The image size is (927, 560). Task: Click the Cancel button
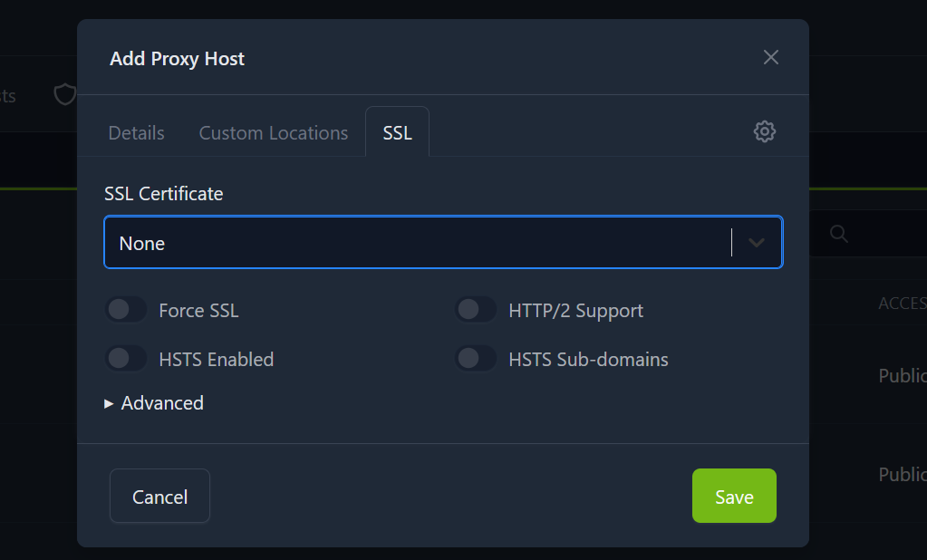[159, 497]
